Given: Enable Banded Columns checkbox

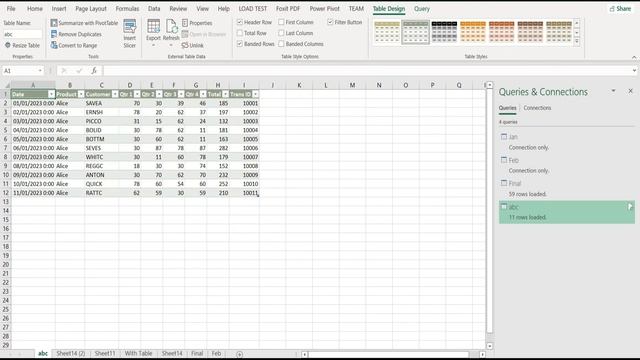Looking at the screenshot, I should pyautogui.click(x=281, y=44).
